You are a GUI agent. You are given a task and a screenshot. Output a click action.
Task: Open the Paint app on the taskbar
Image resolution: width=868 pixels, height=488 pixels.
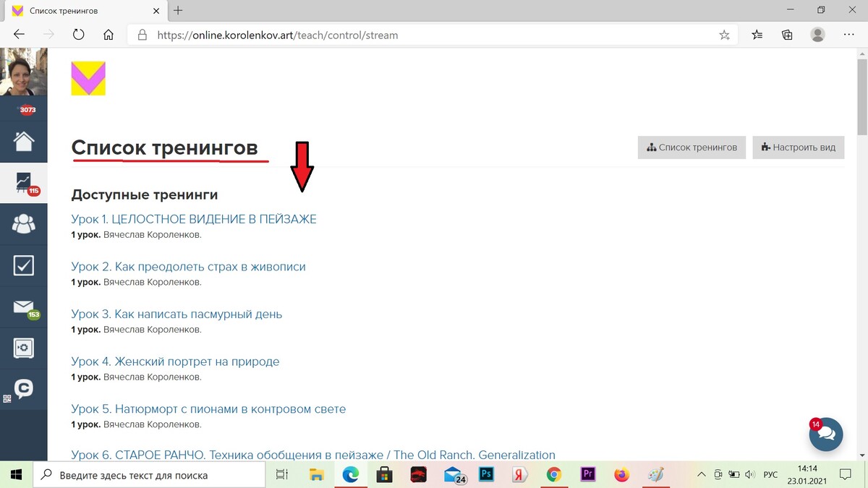click(655, 474)
